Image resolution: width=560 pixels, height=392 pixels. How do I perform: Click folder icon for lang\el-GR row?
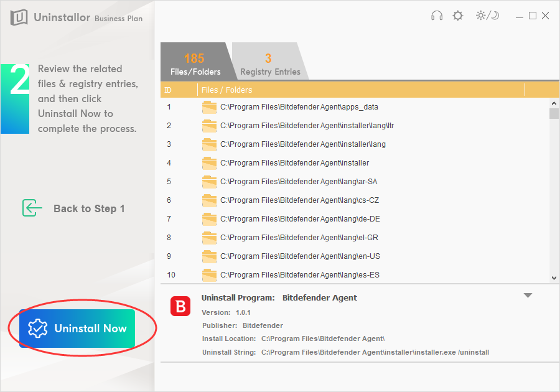pyautogui.click(x=209, y=238)
